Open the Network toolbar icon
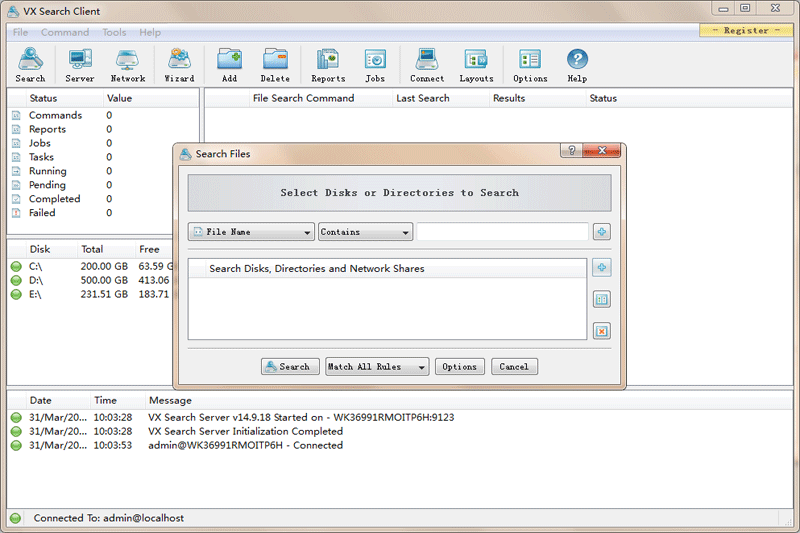The width and height of the screenshot is (800, 533). [128, 65]
